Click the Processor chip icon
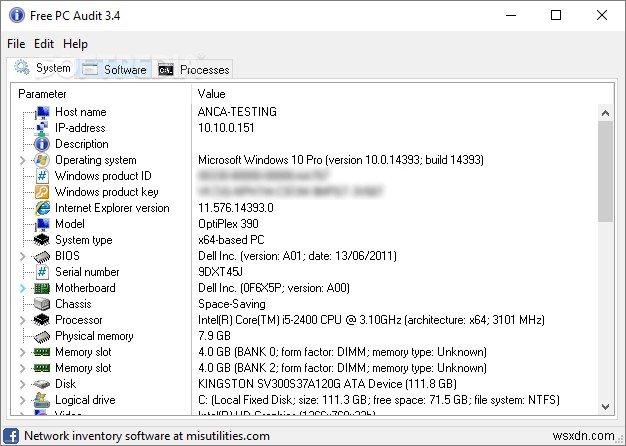 (x=42, y=320)
